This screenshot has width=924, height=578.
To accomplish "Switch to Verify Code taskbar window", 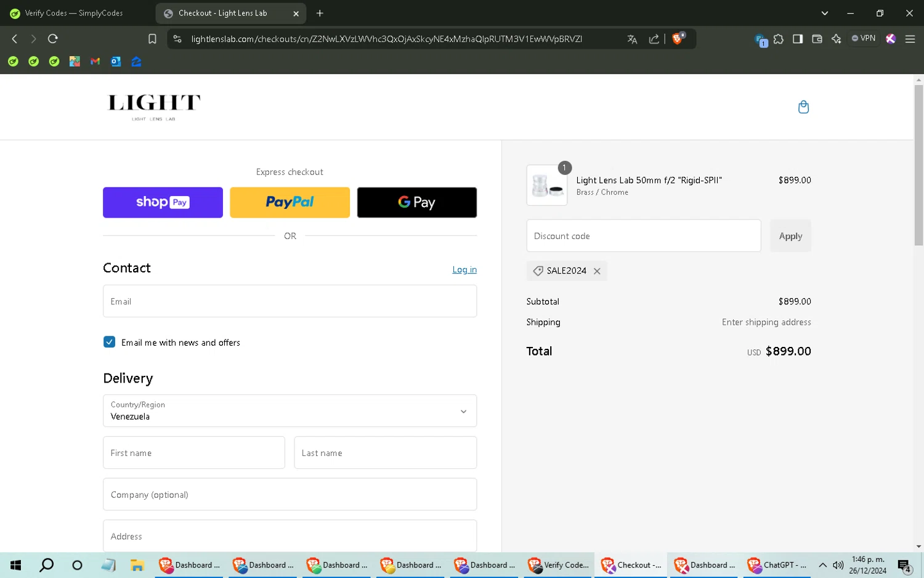I will [559, 565].
